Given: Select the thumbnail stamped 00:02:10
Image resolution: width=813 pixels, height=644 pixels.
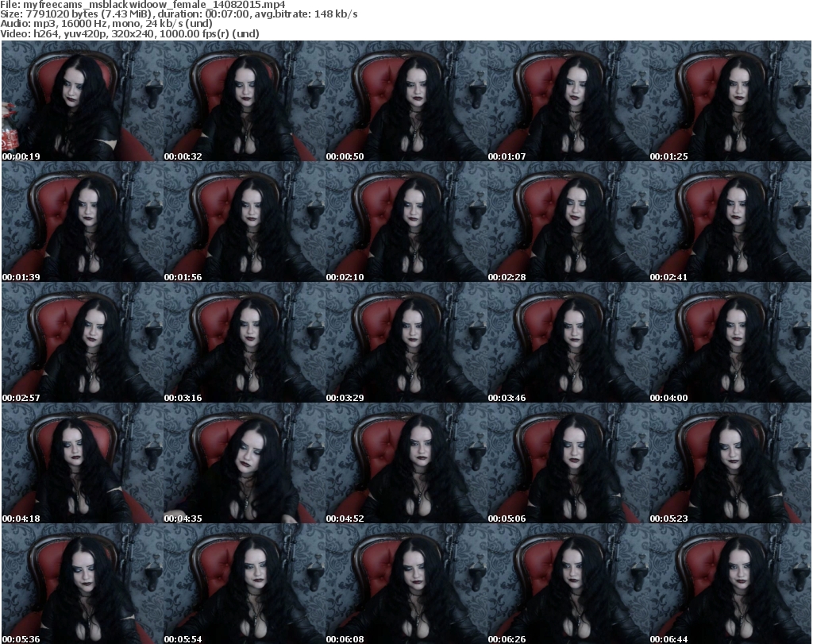Looking at the screenshot, I should coord(406,222).
